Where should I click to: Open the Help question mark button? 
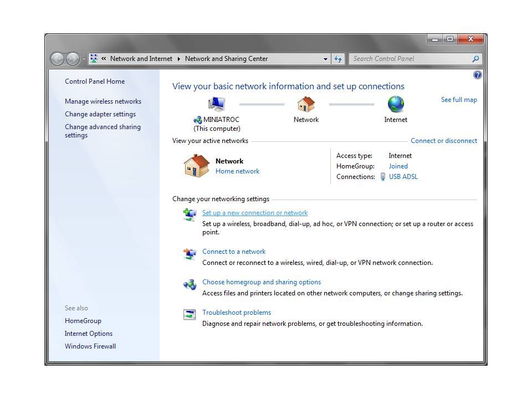click(x=477, y=75)
